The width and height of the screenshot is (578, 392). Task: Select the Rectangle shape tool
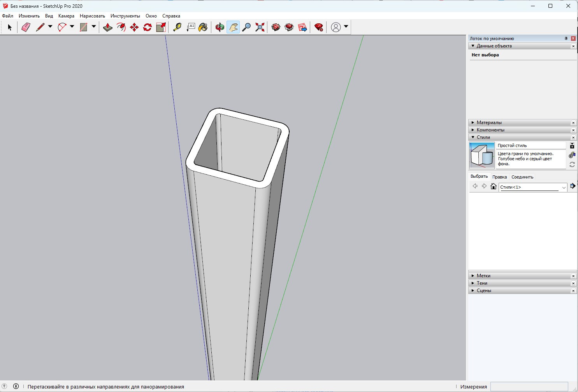[x=83, y=27]
